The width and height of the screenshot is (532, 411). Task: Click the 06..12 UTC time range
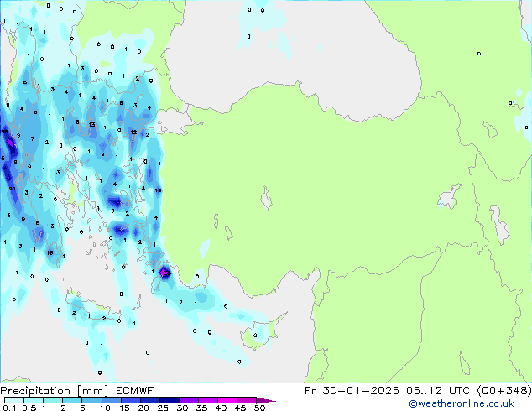point(438,391)
